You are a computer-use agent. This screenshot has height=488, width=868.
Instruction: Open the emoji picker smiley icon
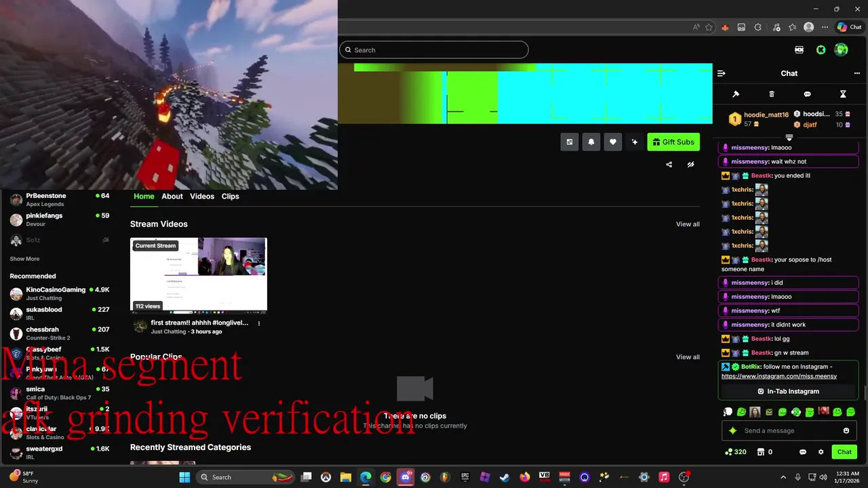[x=846, y=430]
